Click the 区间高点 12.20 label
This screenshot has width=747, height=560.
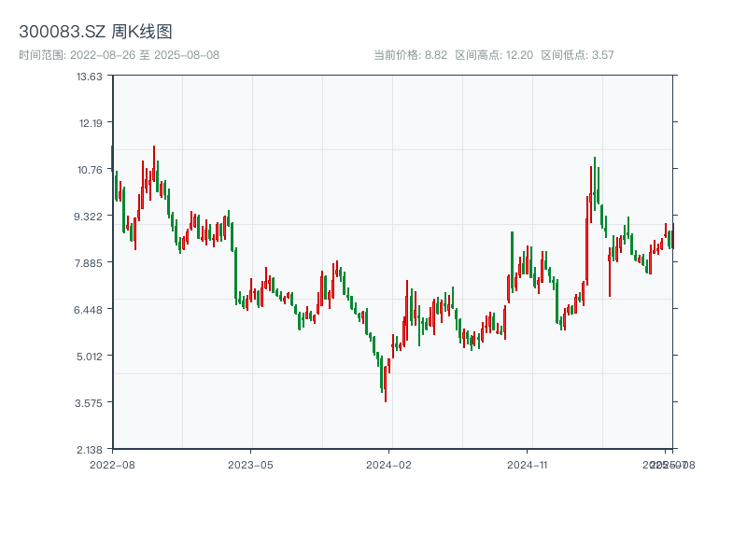(x=494, y=55)
